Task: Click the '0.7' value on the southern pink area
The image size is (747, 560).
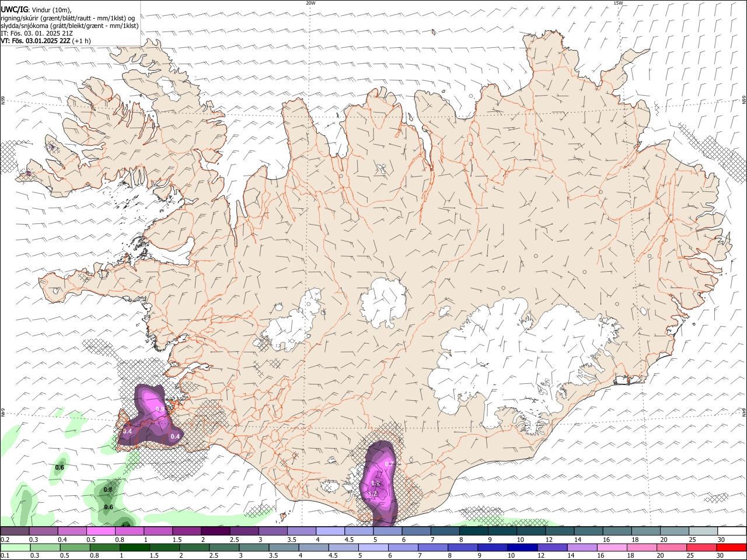Action: (389, 464)
